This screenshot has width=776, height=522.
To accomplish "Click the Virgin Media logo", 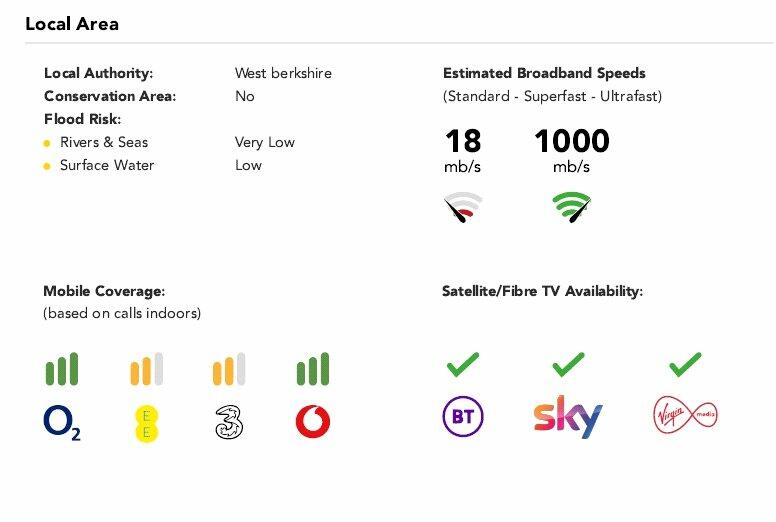I will pyautogui.click(x=685, y=415).
